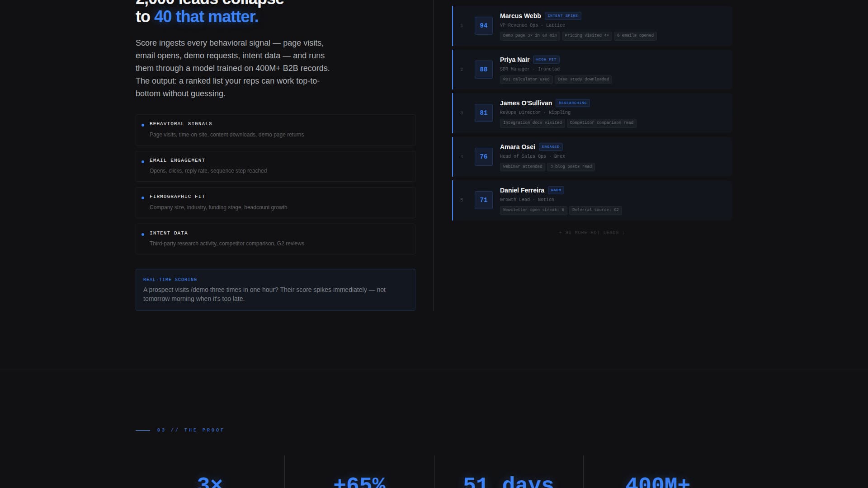
Task: Click 'VP Revenue Ops · Lattice' subtitle
Action: click(x=532, y=25)
